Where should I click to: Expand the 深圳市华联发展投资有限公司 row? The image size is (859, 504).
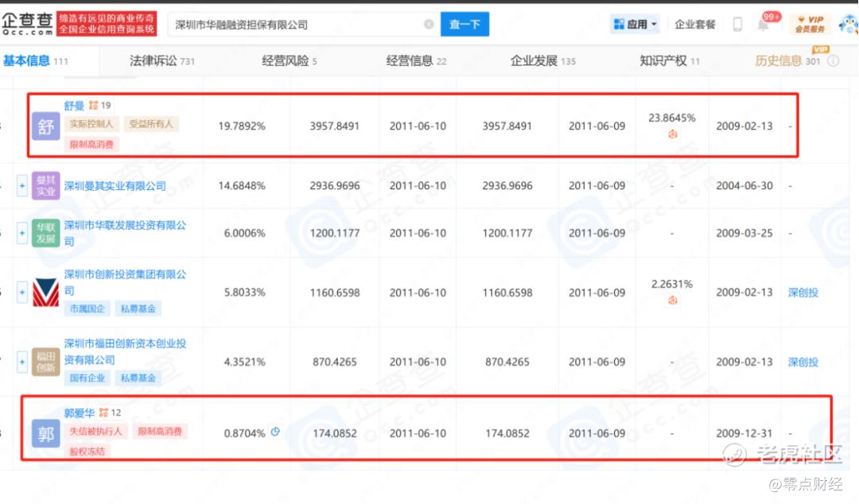22,233
